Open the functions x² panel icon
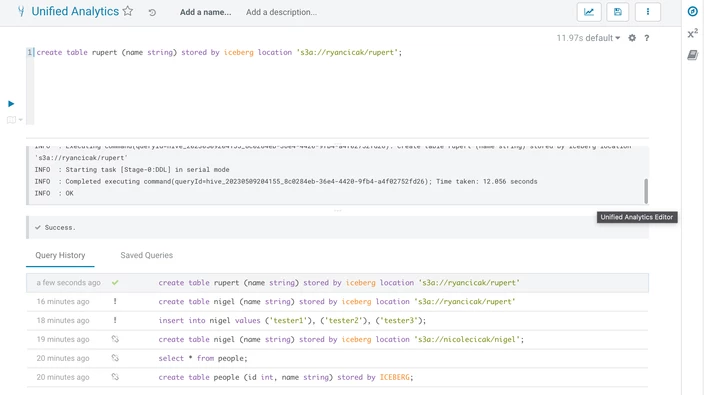This screenshot has height=395, width=710. (692, 33)
